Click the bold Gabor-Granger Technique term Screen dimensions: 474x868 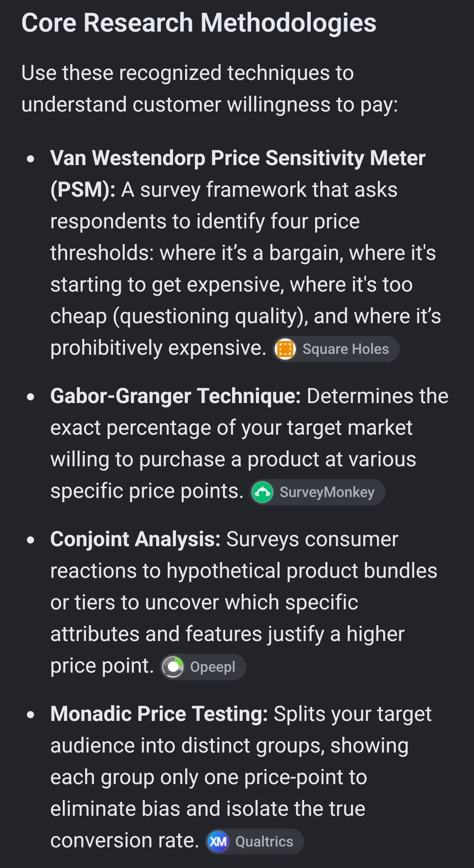pyautogui.click(x=176, y=396)
